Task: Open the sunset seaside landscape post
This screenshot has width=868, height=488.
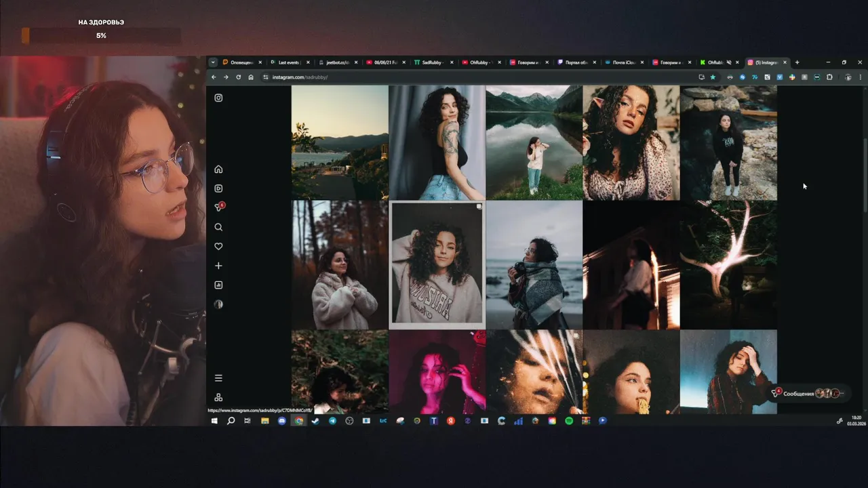Action: coord(340,142)
